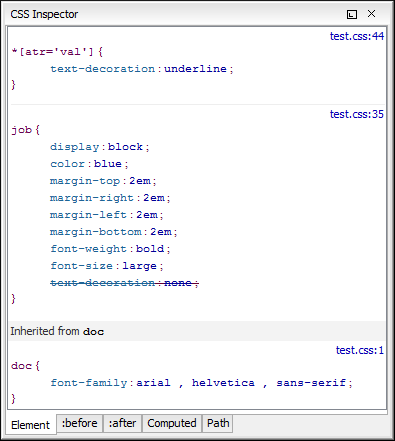Select the Element tab
Image resolution: width=395 pixels, height=441 pixels.
point(31,425)
